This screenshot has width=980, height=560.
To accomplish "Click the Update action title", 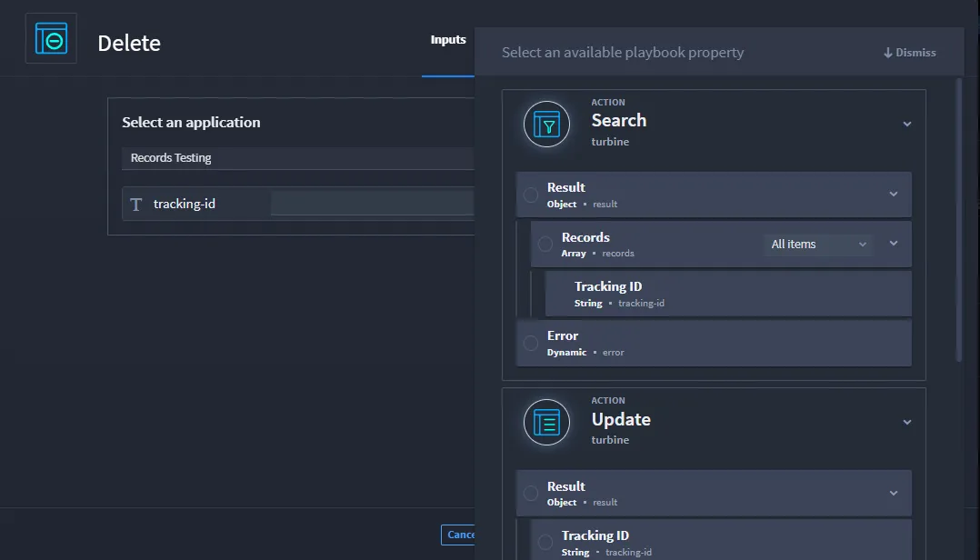I will tap(621, 419).
